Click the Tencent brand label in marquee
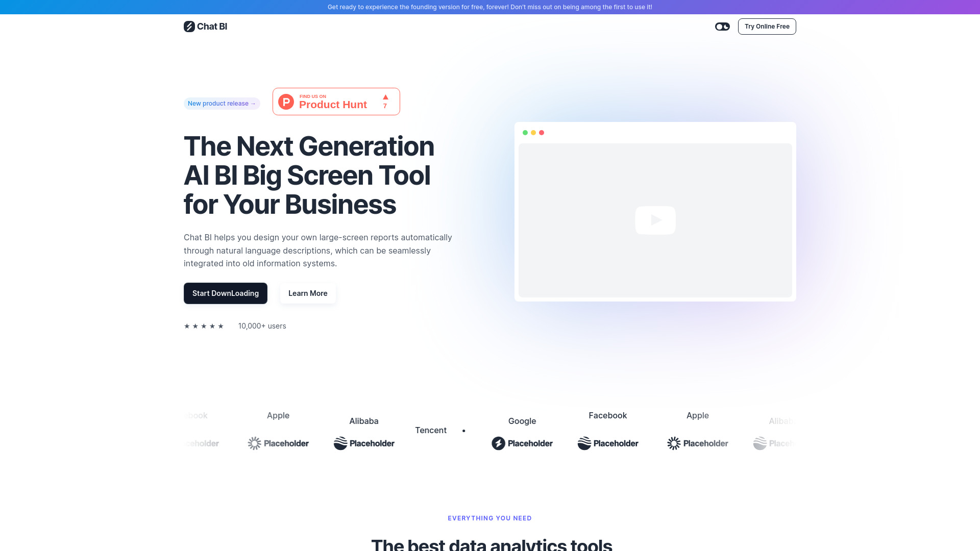 (431, 429)
